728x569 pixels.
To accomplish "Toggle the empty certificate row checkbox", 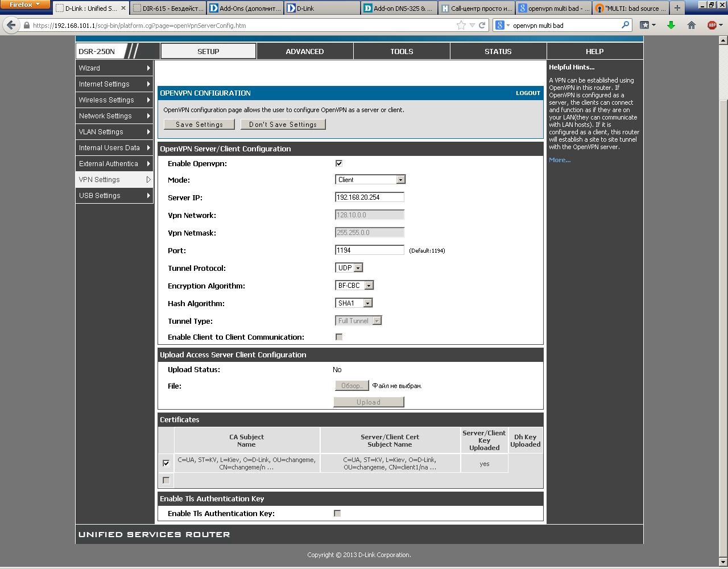I will (166, 480).
